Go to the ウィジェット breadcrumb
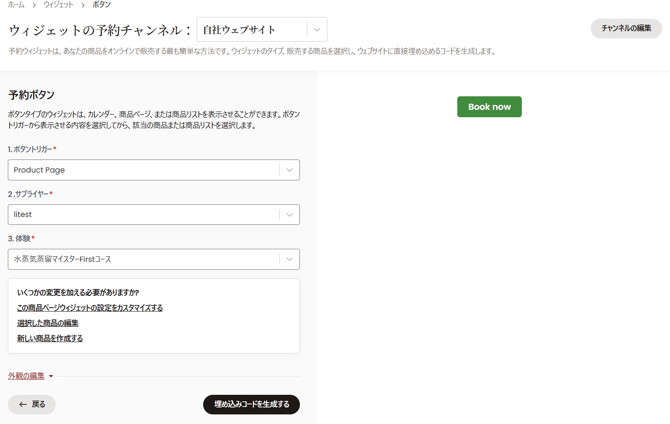The height and width of the screenshot is (424, 670). (x=58, y=5)
